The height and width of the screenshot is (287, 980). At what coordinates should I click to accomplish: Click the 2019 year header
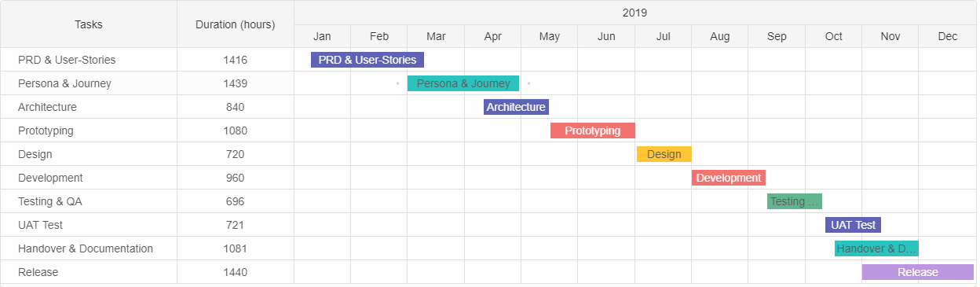(x=635, y=13)
